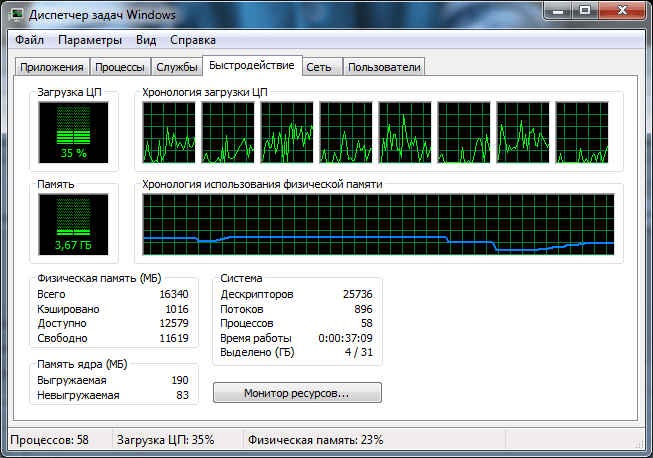This screenshot has width=653, height=458.
Task: Open the Вид menu
Action: tap(146, 40)
